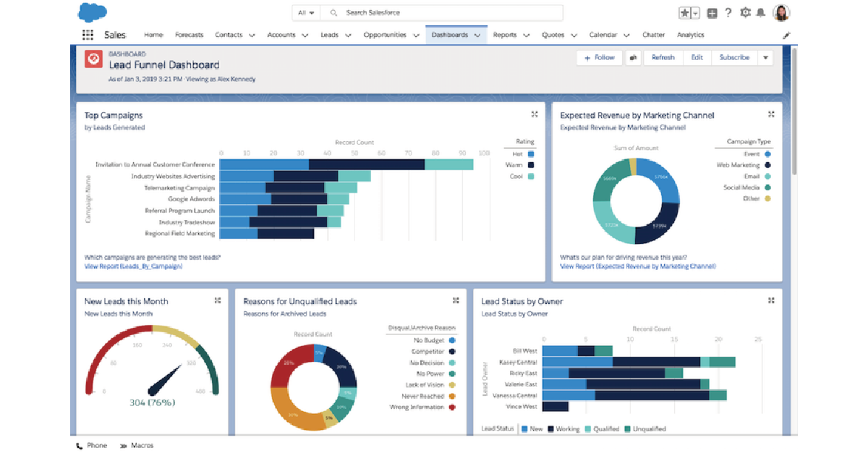The height and width of the screenshot is (456, 868).
Task: Click the Event campaign type legend dot
Action: coord(767,154)
